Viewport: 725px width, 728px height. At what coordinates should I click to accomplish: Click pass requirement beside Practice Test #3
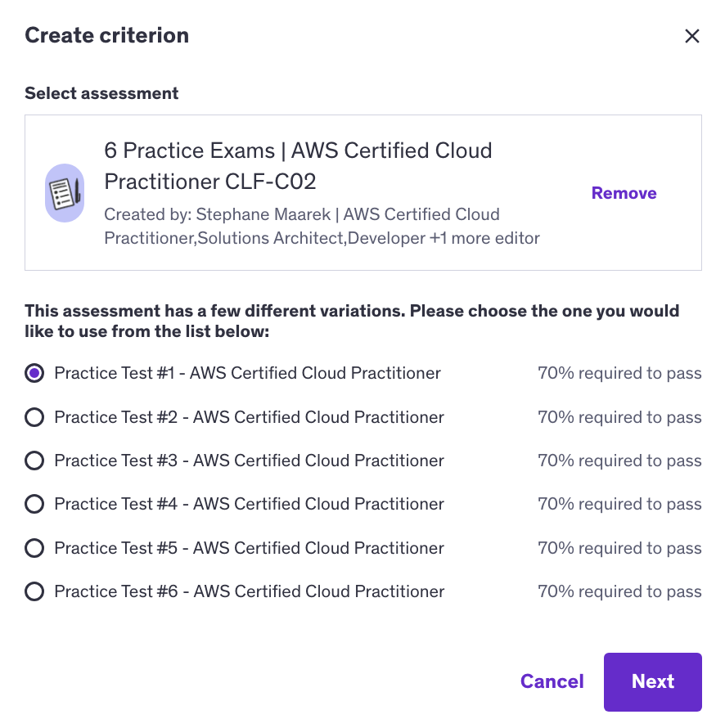619,461
